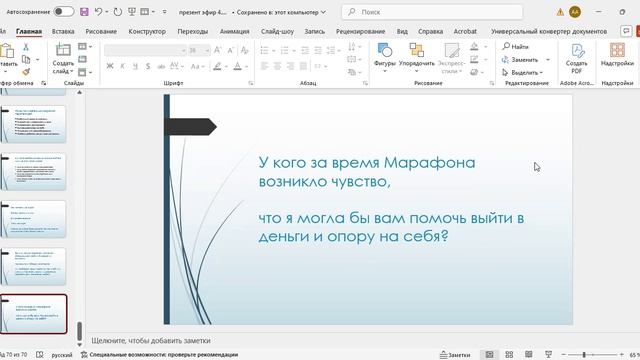Click the Заменить replace button
Screen dimensions: 640x360
pos(520,60)
